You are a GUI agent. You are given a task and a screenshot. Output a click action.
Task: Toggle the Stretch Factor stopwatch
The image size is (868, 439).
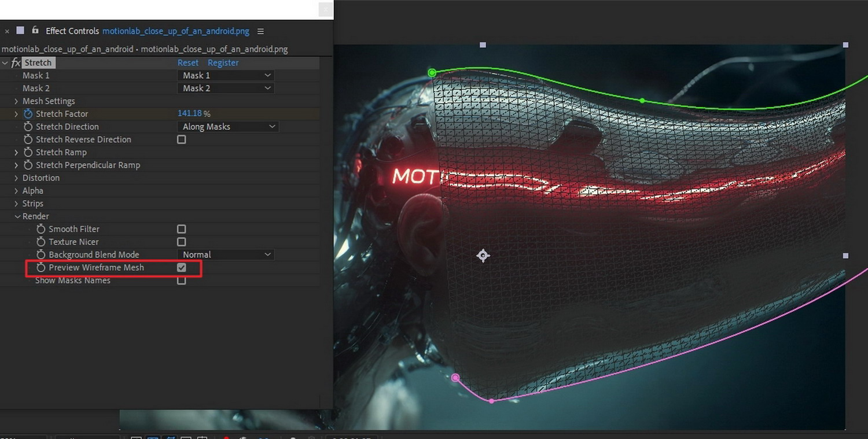28,114
